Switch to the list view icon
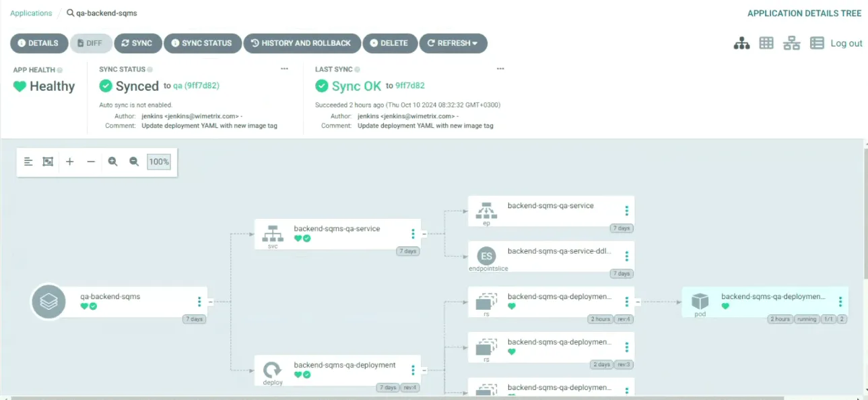 pyautogui.click(x=817, y=43)
